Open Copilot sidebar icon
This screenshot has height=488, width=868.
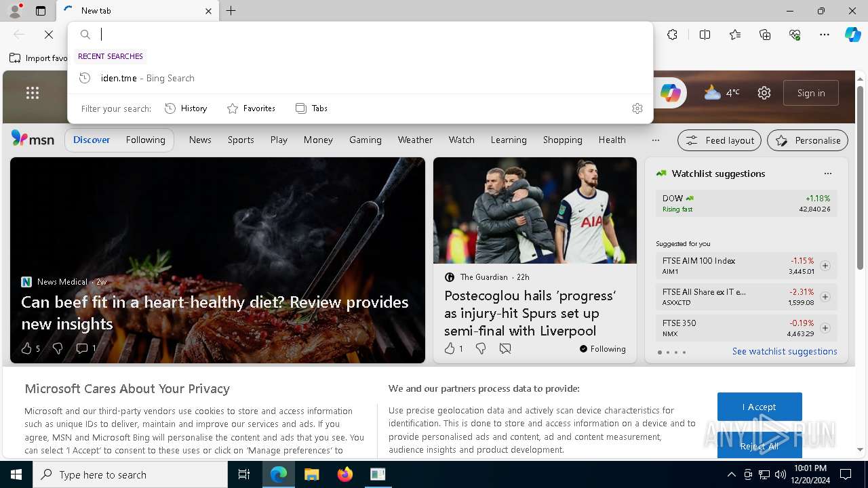pyautogui.click(x=853, y=35)
